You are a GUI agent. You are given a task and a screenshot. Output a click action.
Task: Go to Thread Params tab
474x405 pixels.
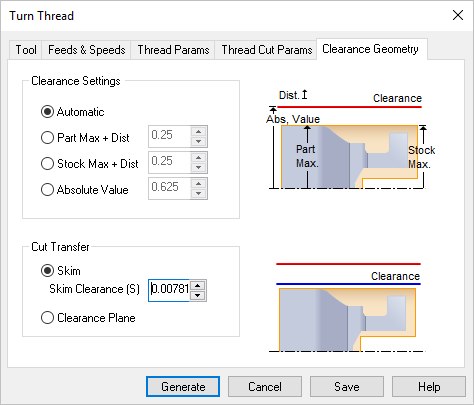tap(173, 50)
